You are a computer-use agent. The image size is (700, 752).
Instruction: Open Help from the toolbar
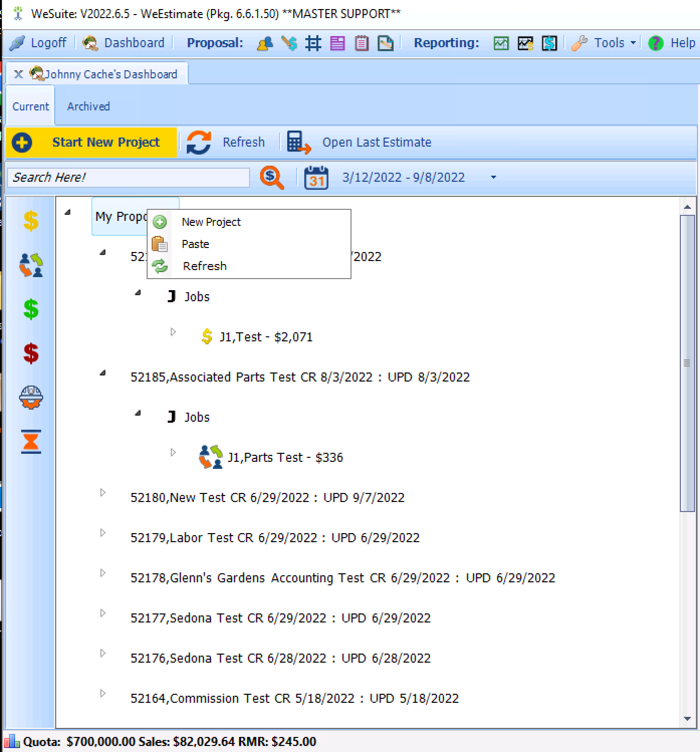[x=671, y=43]
